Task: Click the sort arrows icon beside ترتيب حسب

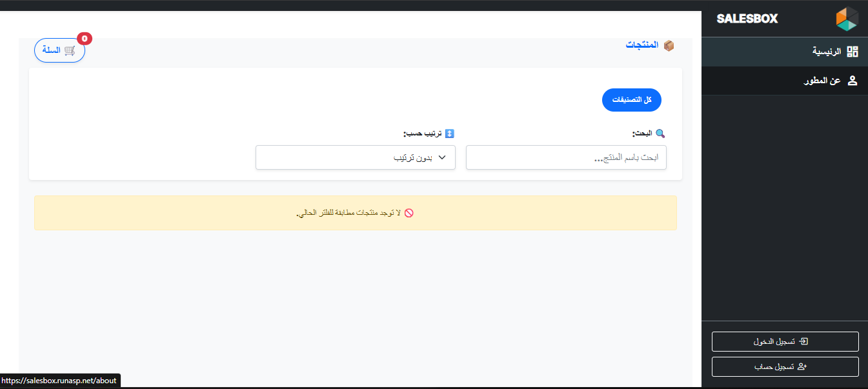Action: tap(450, 134)
